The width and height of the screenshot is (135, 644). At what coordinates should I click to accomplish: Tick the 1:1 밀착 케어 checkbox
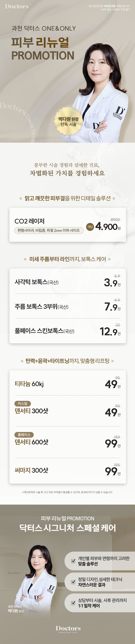(x=73, y=603)
